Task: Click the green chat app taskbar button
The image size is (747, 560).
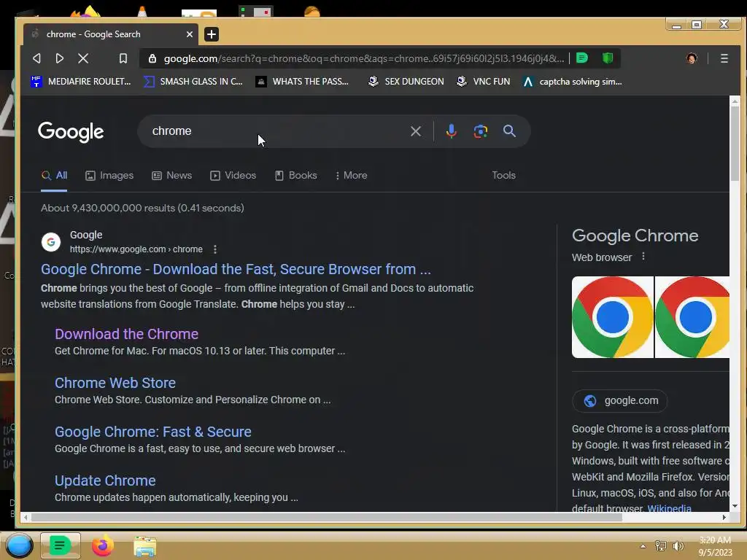Action: pyautogui.click(x=60, y=545)
